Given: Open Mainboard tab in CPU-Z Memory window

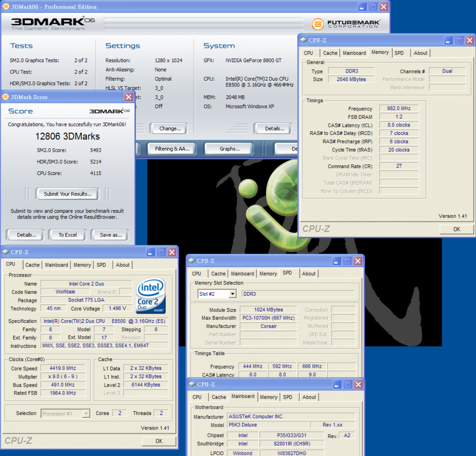Looking at the screenshot, I should (354, 53).
